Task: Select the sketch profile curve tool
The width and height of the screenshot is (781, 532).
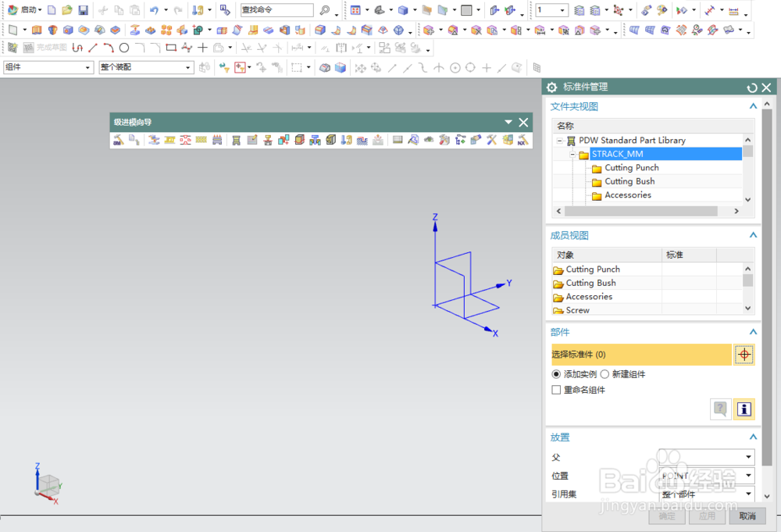Action: (x=77, y=48)
